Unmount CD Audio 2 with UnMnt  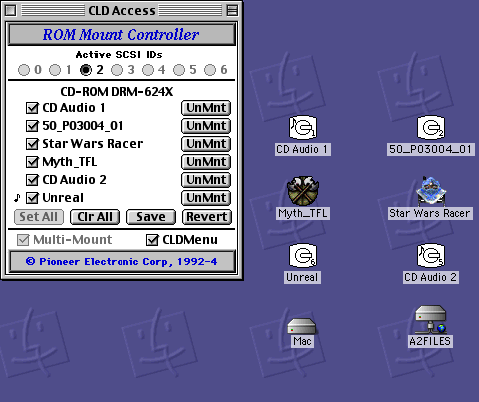point(206,180)
